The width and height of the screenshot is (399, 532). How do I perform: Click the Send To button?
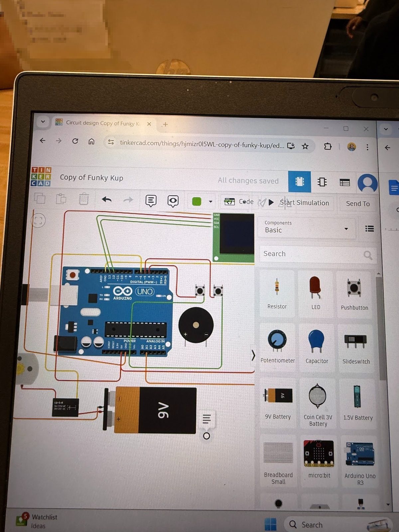[358, 203]
